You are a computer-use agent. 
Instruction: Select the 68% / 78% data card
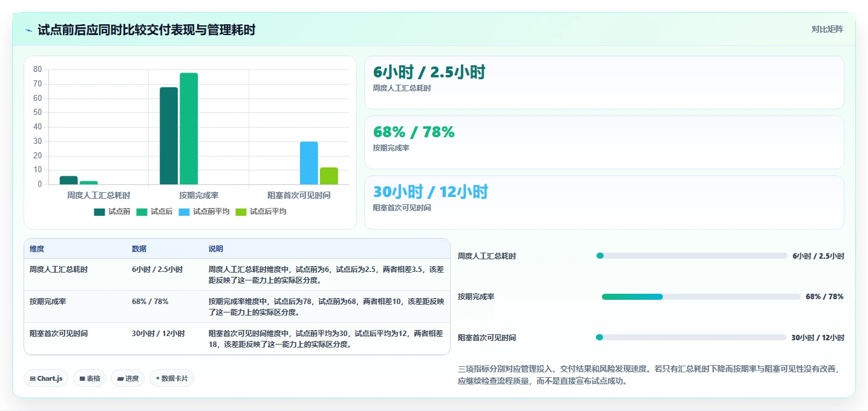tap(604, 142)
